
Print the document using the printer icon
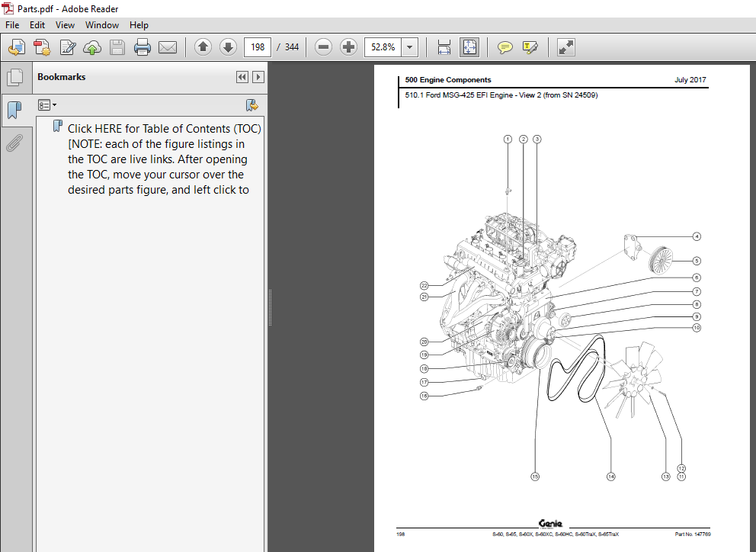143,47
